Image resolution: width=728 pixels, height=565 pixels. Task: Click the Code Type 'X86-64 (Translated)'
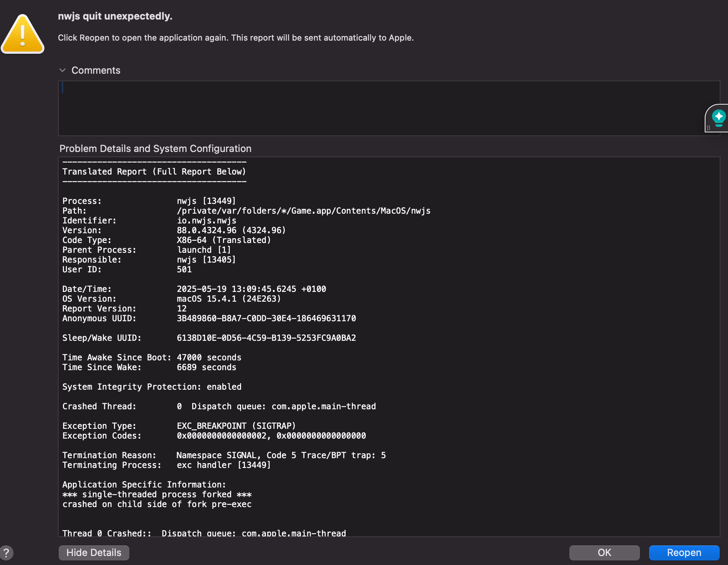point(224,240)
